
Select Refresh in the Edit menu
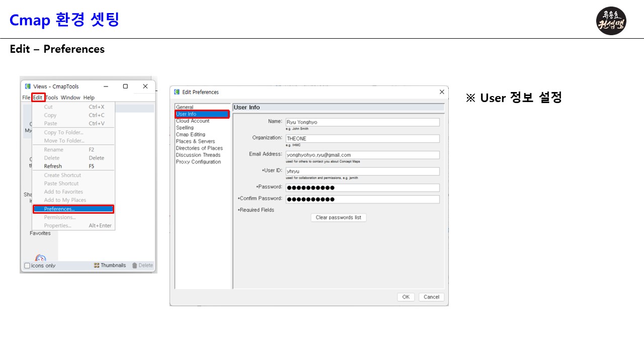click(x=73, y=166)
